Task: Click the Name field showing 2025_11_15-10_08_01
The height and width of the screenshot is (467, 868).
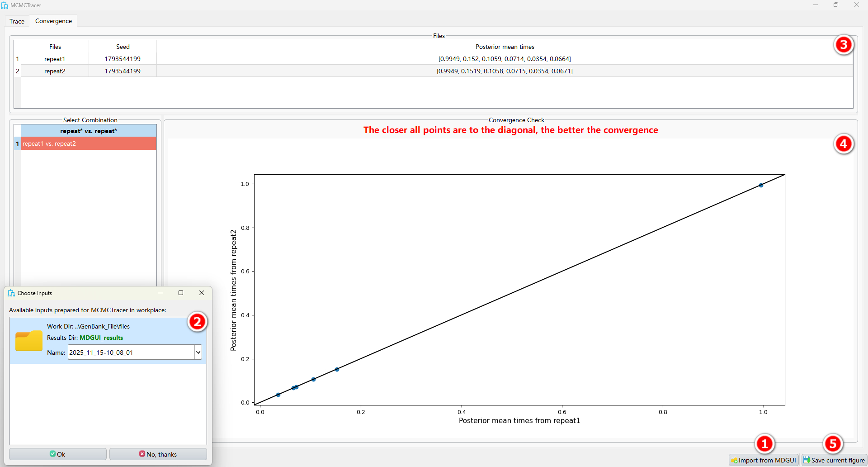Action: pyautogui.click(x=131, y=353)
